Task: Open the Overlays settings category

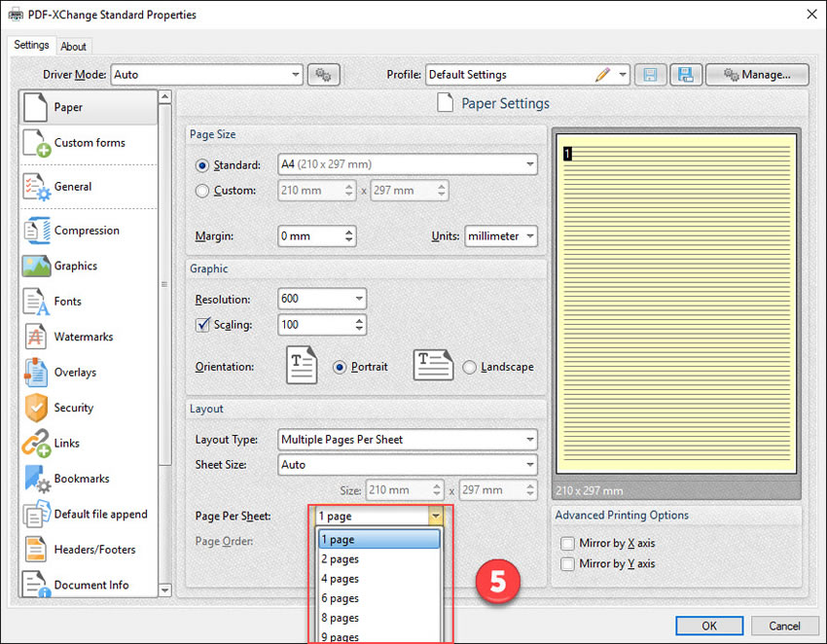Action: coord(89,373)
